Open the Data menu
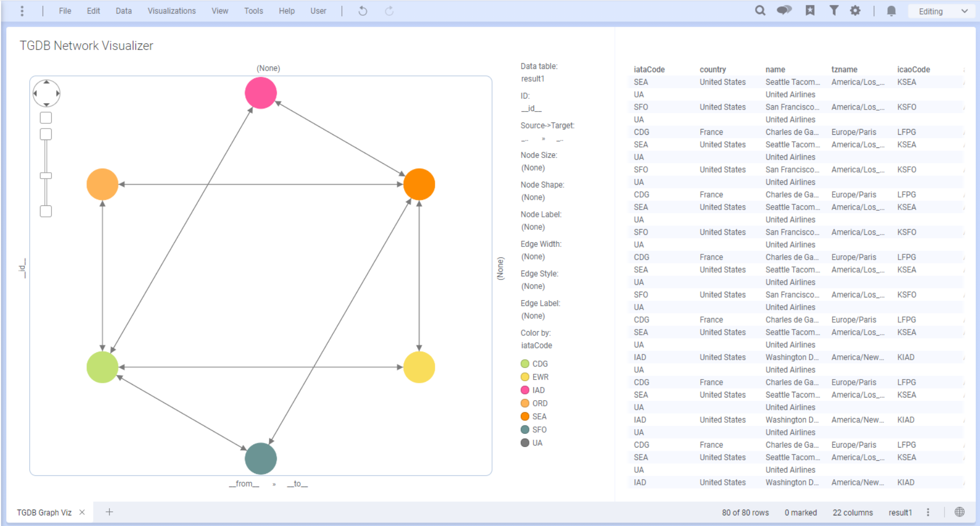Screen dimensions: 980x526 [x=124, y=11]
